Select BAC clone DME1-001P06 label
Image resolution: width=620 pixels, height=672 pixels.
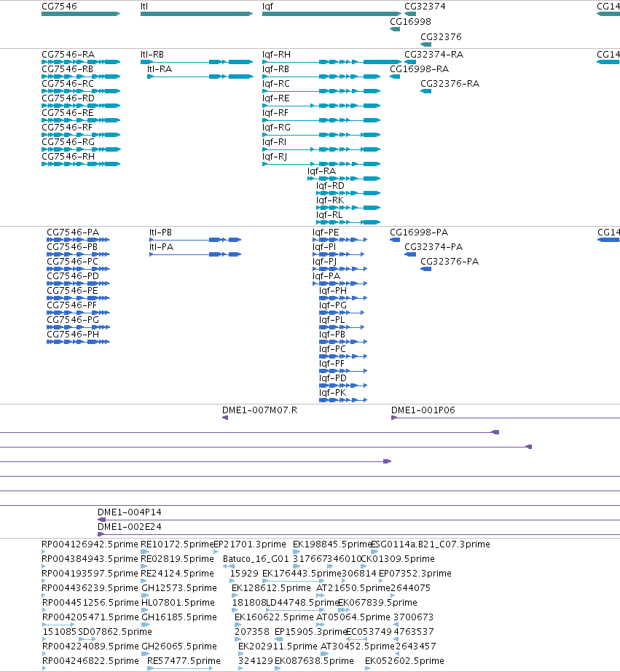click(x=423, y=410)
